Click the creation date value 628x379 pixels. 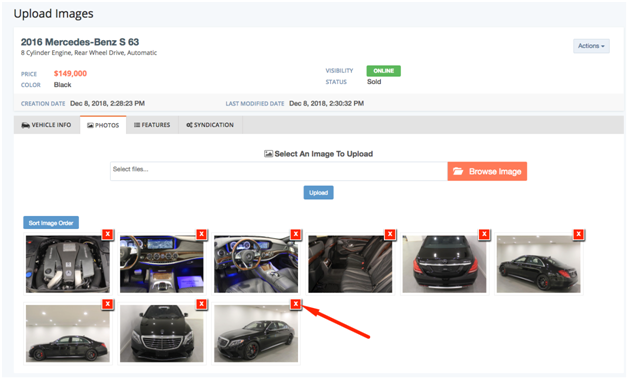107,103
